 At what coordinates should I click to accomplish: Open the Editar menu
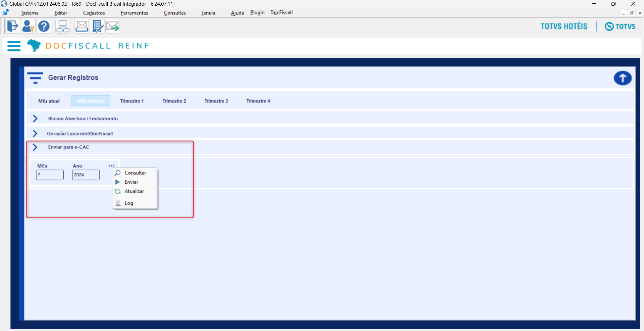[61, 13]
